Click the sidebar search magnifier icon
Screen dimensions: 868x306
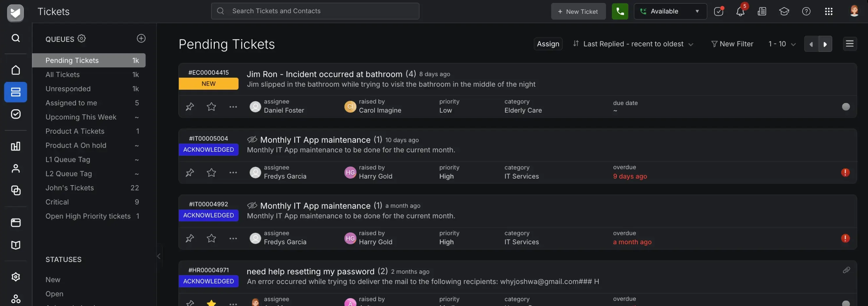point(15,38)
